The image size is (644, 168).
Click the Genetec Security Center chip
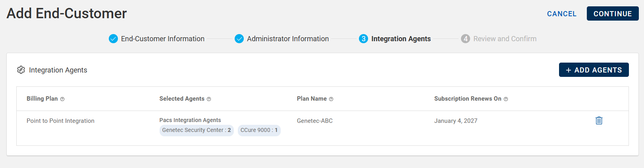tap(197, 130)
